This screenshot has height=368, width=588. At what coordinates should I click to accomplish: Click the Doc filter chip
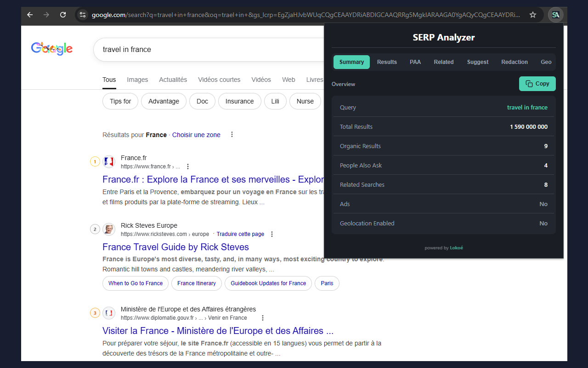[202, 101]
